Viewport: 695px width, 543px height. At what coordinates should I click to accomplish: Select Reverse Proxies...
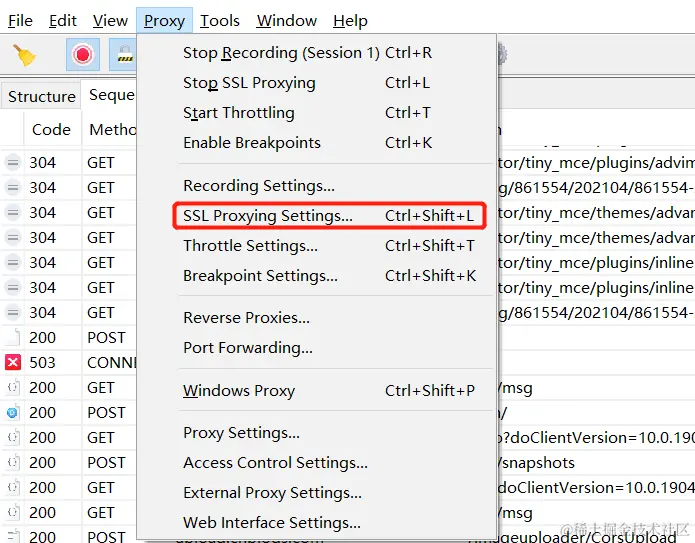(x=317, y=318)
